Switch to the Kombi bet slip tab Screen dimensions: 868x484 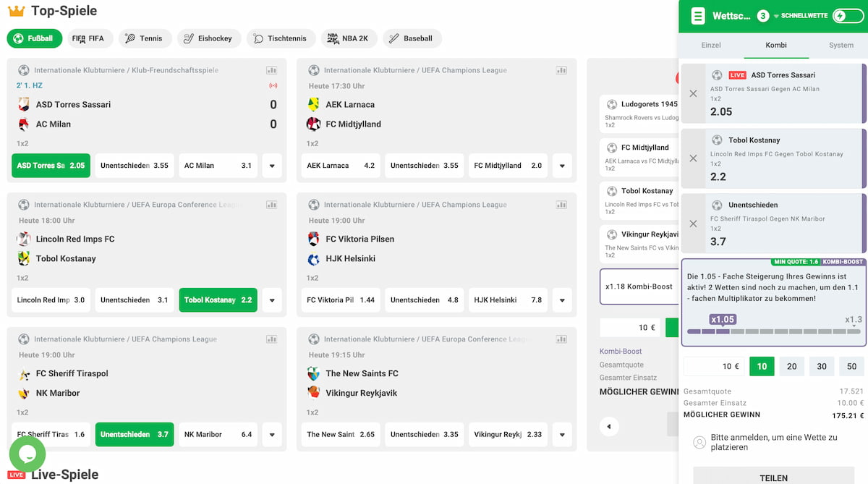(776, 45)
